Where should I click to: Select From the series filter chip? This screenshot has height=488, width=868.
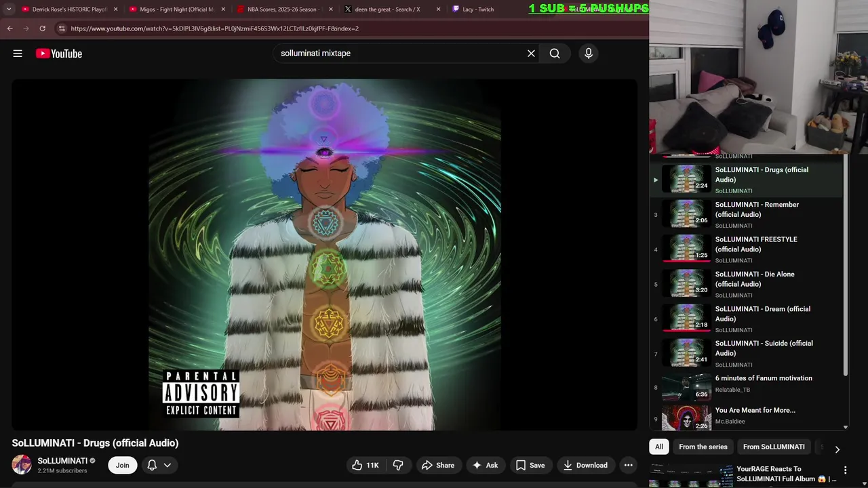click(x=703, y=447)
